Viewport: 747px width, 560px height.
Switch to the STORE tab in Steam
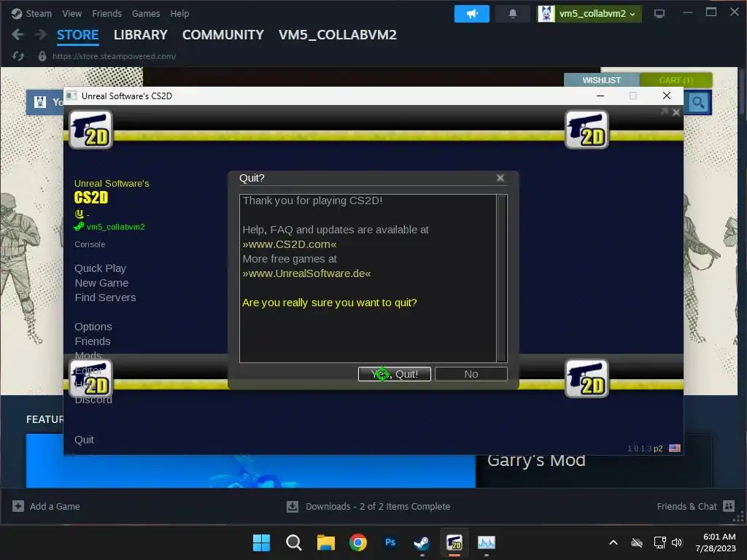click(77, 35)
